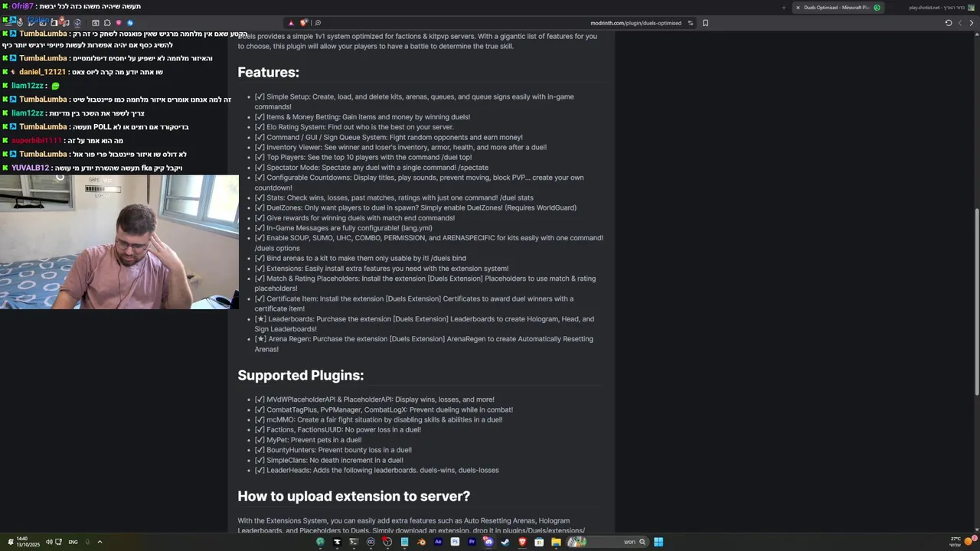Click the 'Inventory Viewer' feature line
980x551 pixels.
(400, 148)
